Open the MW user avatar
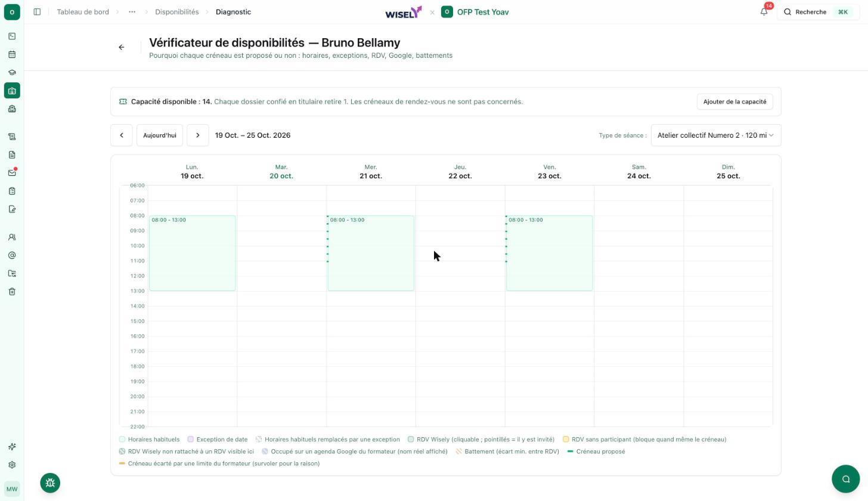The height and width of the screenshot is (501, 868). (12, 489)
